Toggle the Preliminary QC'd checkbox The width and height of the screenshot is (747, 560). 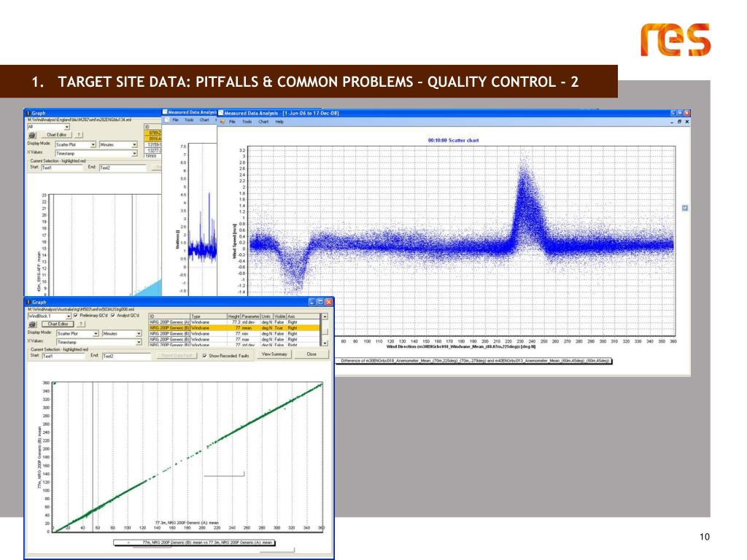point(76,316)
